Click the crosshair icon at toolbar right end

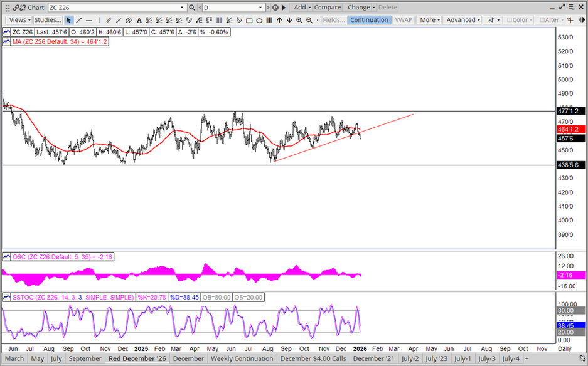pyautogui.click(x=570, y=20)
